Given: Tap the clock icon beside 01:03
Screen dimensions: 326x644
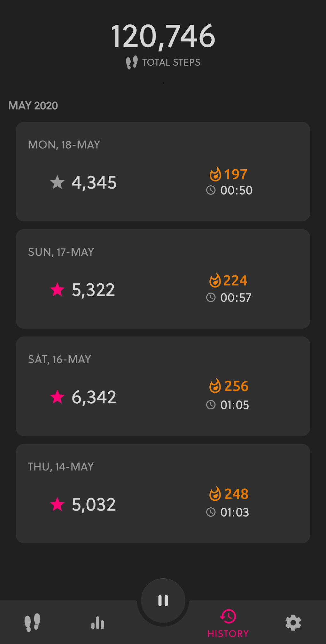Looking at the screenshot, I should tap(211, 512).
